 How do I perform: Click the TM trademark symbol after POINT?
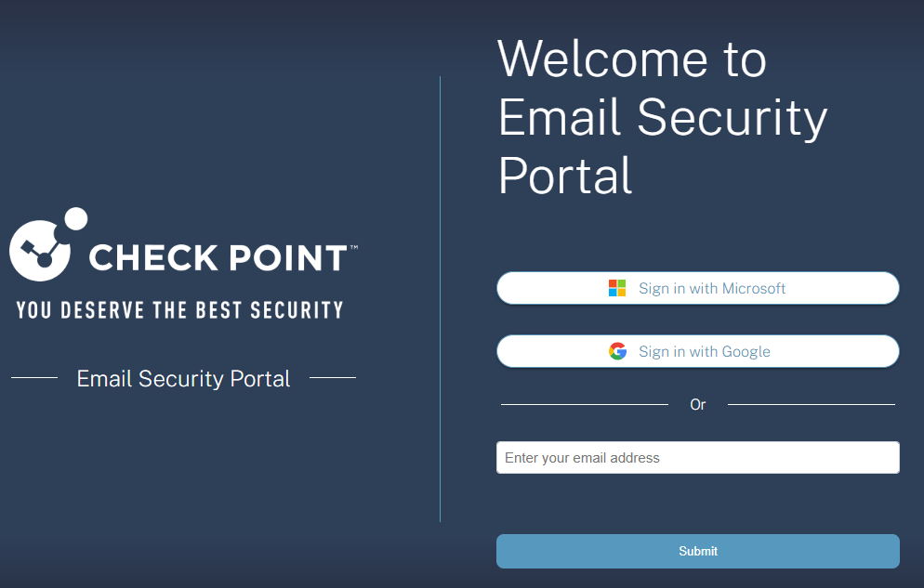coord(353,248)
